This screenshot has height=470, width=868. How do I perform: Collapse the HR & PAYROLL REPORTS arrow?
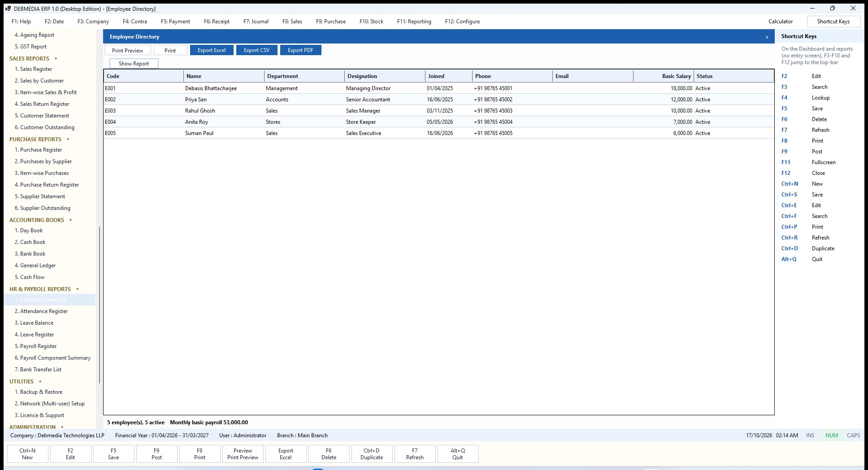(x=78, y=289)
